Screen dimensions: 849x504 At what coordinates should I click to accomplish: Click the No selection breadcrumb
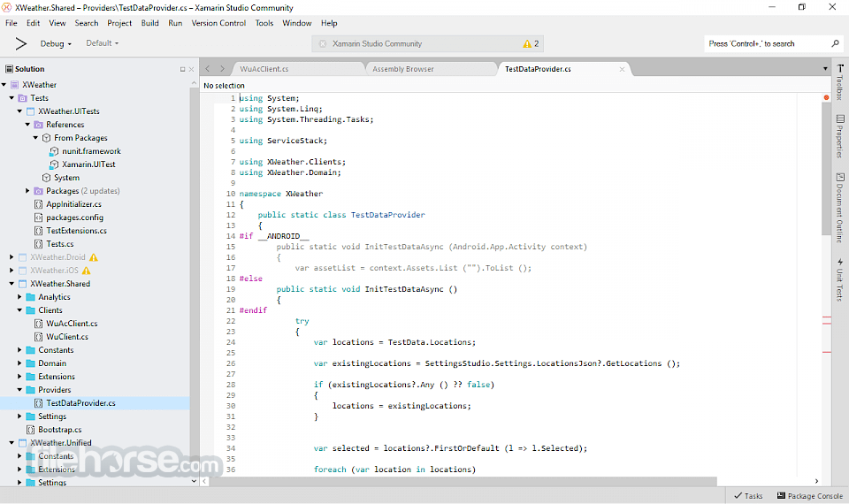[224, 86]
